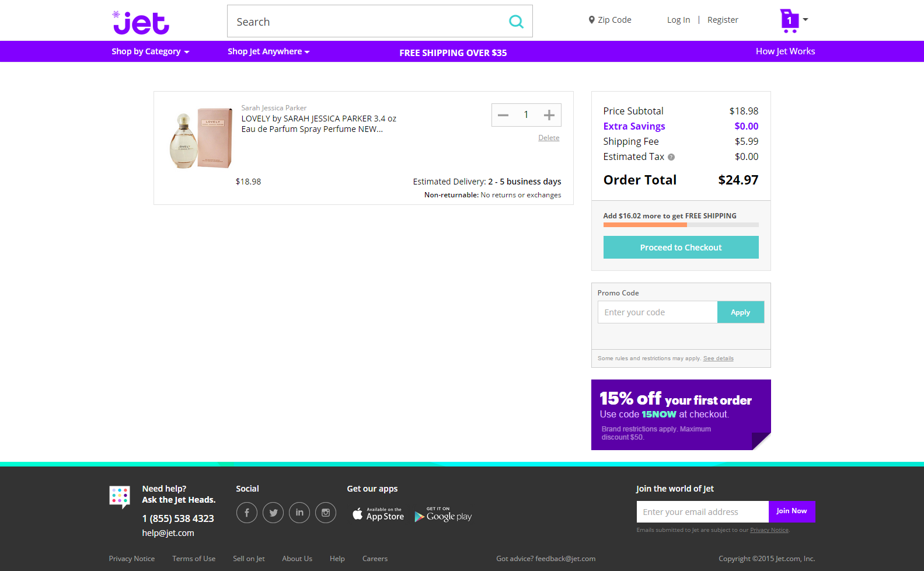Open the Sell on Jet link
This screenshot has width=924, height=571.
[x=249, y=559]
